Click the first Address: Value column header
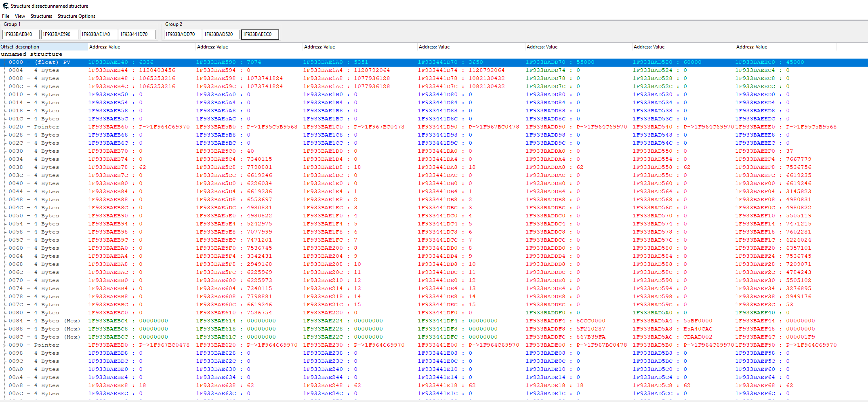This screenshot has height=402, width=868. 141,47
